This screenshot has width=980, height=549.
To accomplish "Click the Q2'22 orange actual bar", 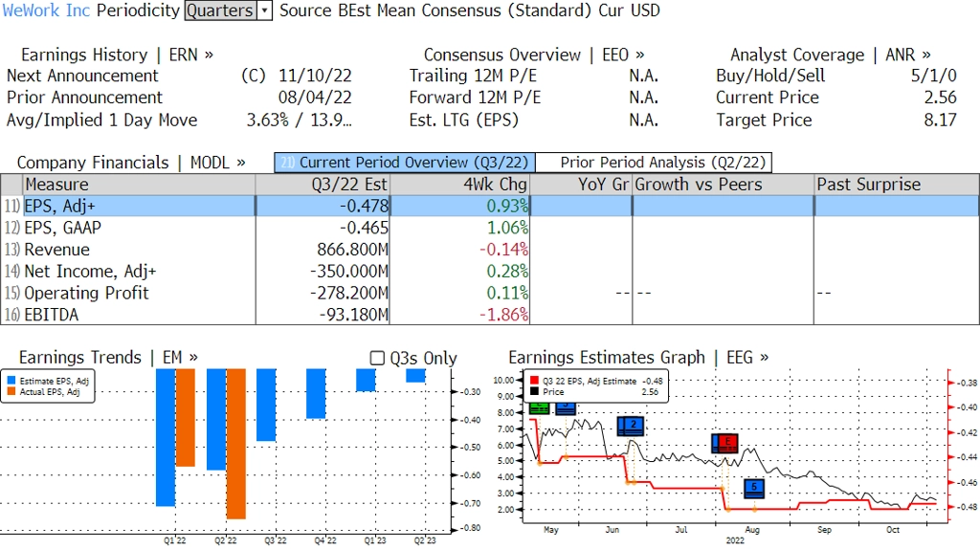I will [x=235, y=444].
